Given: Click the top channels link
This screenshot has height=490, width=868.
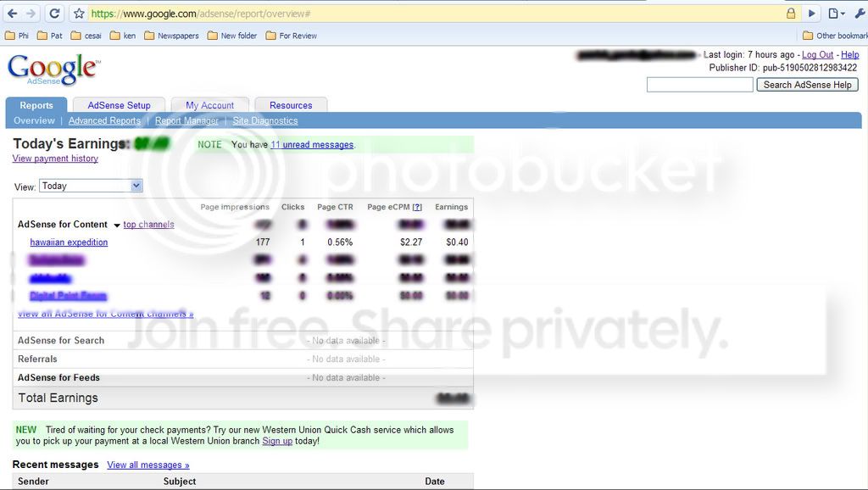Looking at the screenshot, I should pyautogui.click(x=148, y=225).
